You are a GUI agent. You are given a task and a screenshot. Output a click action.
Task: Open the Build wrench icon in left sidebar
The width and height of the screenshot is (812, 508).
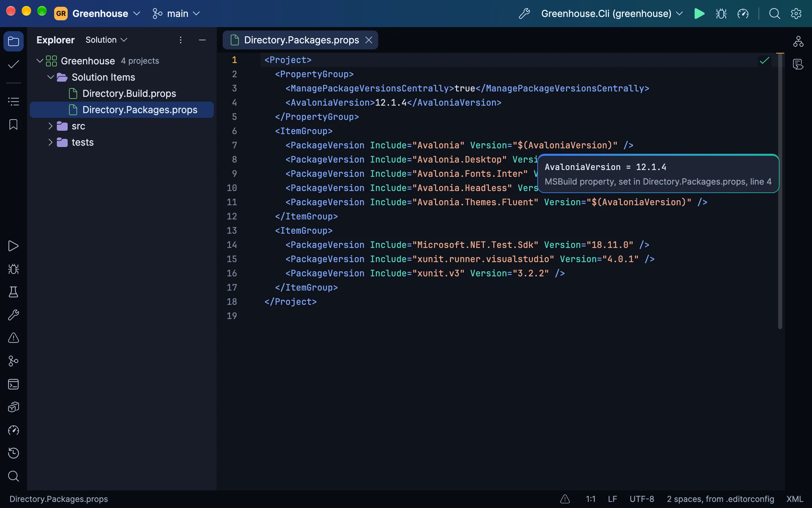pyautogui.click(x=14, y=315)
